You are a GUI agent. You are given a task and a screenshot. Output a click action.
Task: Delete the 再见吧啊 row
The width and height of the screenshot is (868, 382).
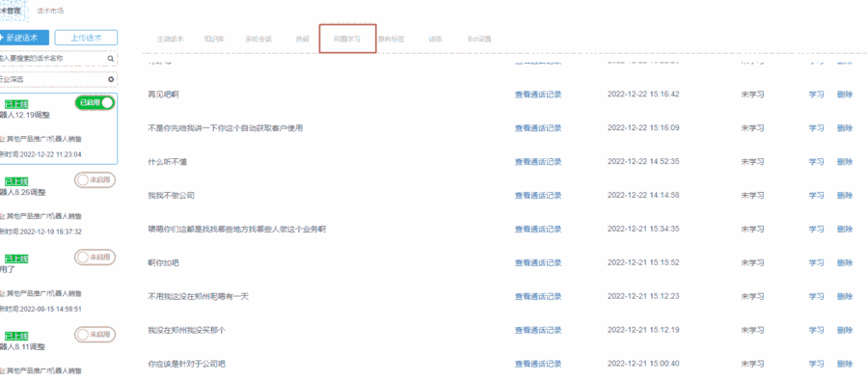pos(845,95)
